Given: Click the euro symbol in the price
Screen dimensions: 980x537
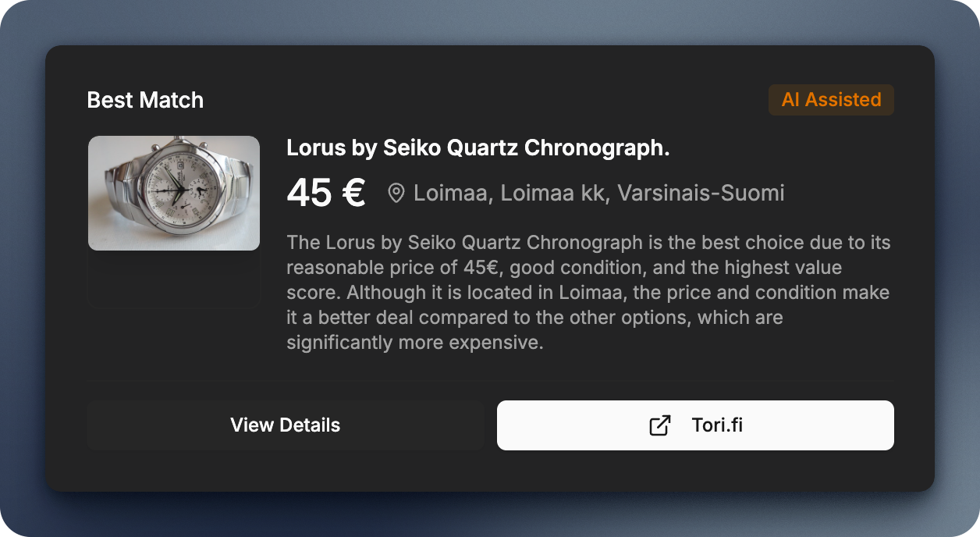Looking at the screenshot, I should (353, 193).
